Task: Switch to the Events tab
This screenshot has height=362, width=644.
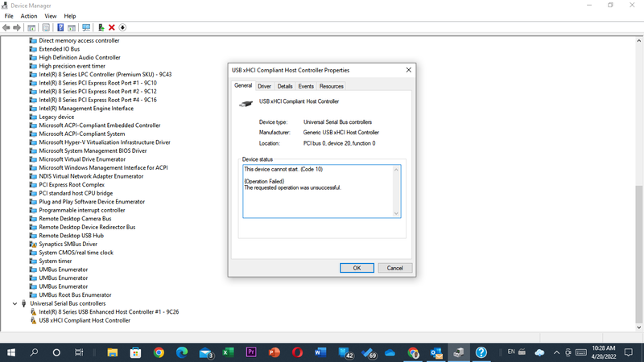Action: pyautogui.click(x=306, y=86)
